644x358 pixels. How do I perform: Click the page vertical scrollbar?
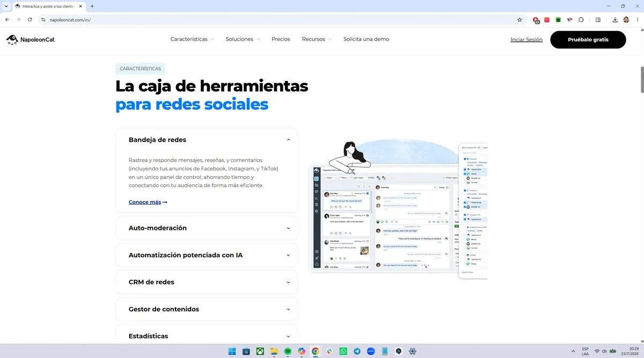point(641,80)
